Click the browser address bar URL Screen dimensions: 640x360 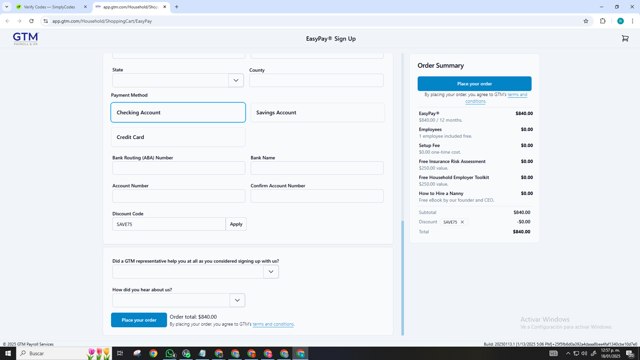pos(102,21)
